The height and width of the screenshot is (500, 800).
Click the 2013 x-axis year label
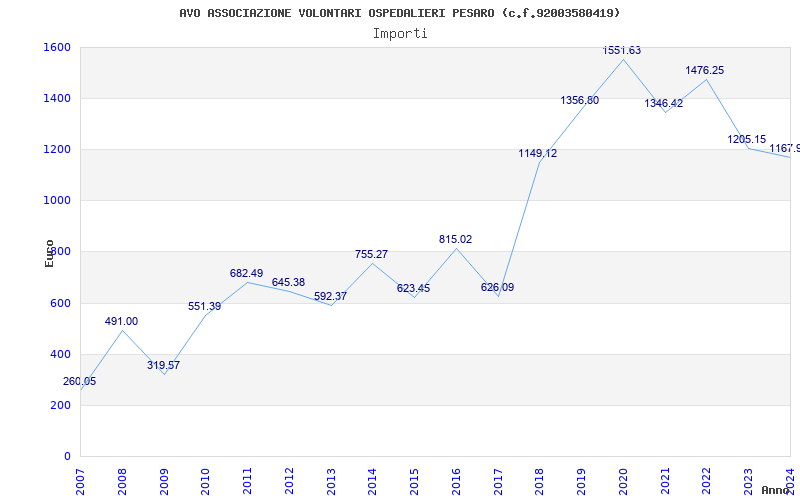point(331,482)
